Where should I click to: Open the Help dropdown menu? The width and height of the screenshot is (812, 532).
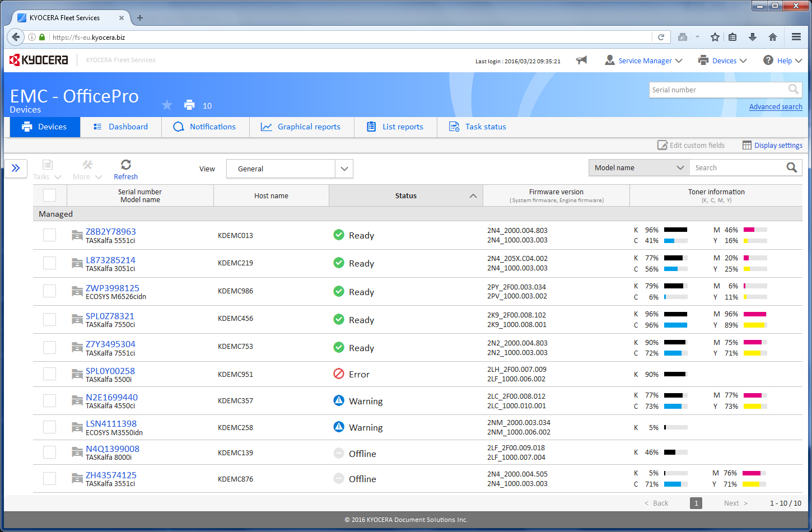783,60
